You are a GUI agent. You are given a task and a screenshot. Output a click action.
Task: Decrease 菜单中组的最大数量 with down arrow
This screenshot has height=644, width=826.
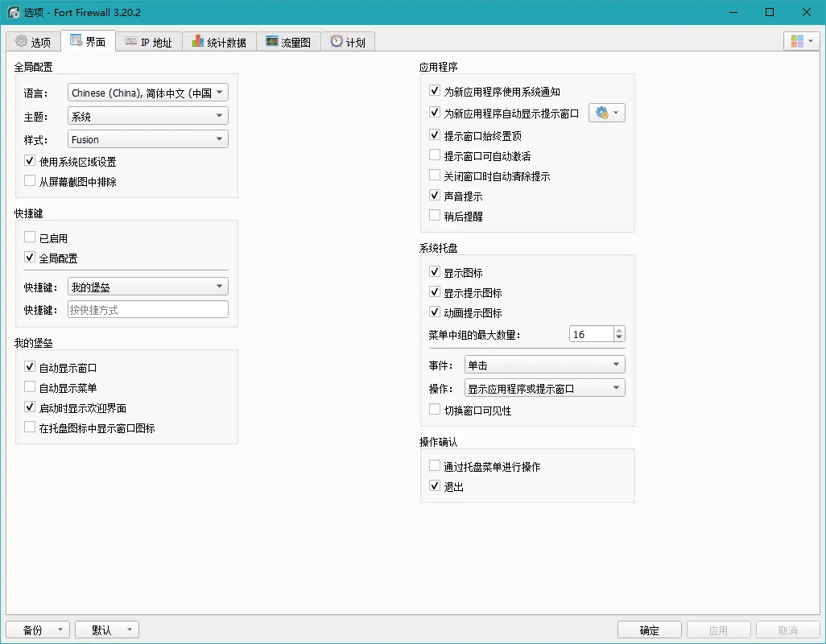[x=620, y=338]
